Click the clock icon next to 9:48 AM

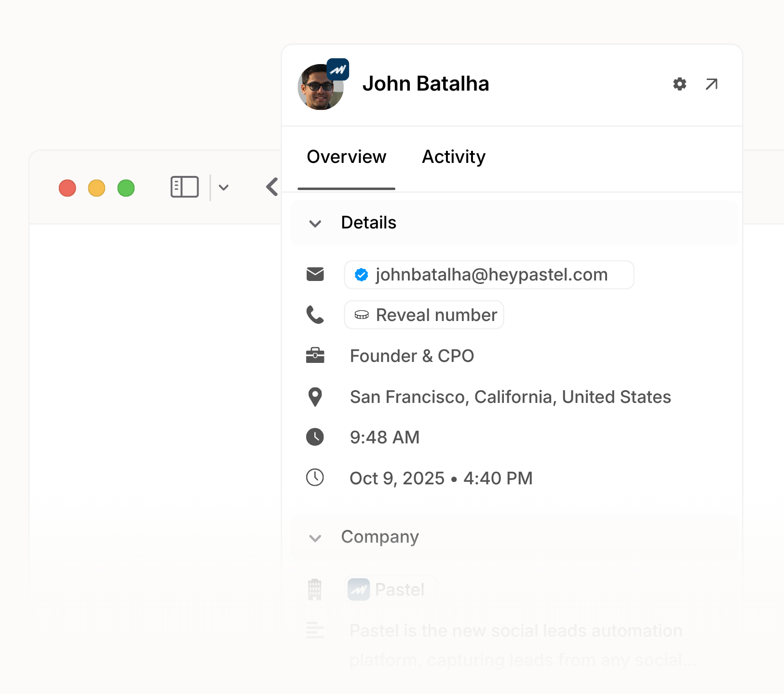point(315,437)
